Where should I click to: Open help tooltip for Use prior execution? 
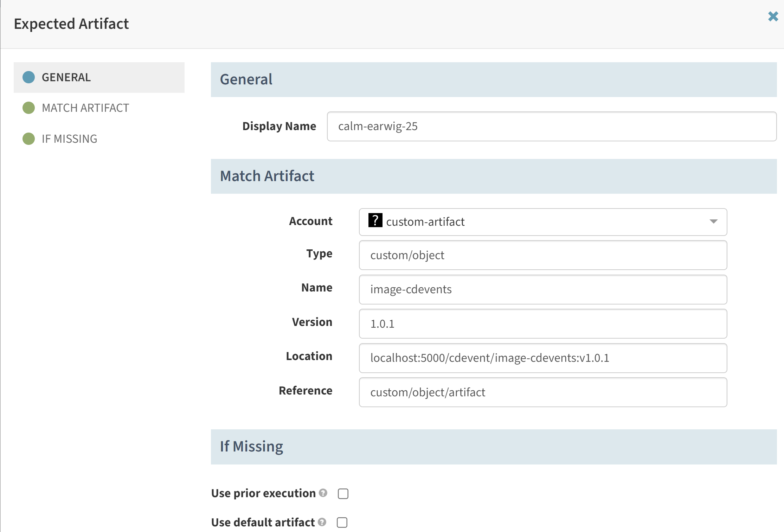click(323, 493)
